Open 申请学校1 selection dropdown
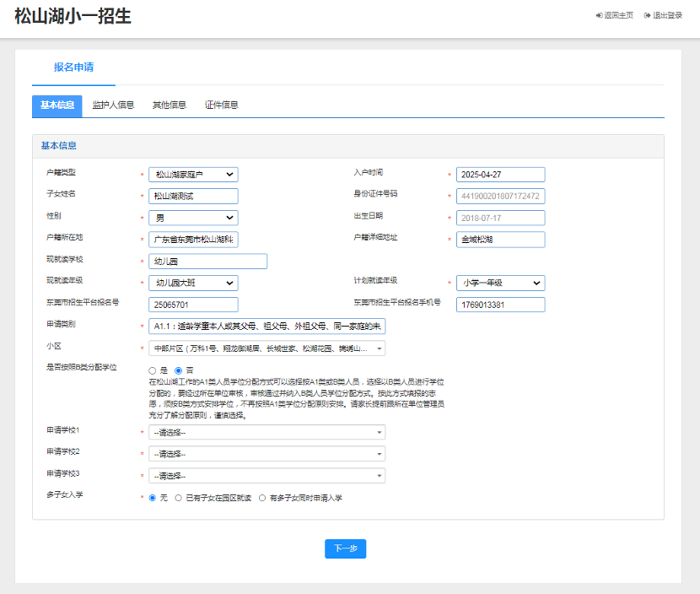 pos(267,433)
